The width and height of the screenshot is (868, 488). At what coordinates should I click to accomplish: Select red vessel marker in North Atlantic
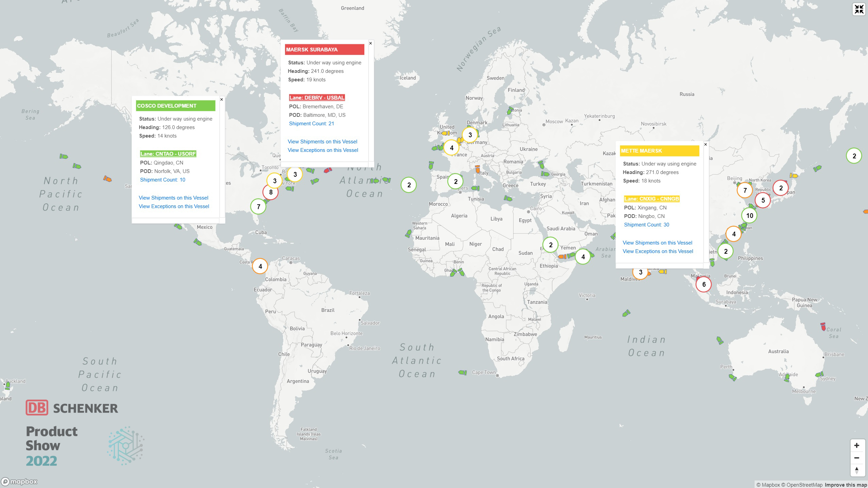click(328, 170)
